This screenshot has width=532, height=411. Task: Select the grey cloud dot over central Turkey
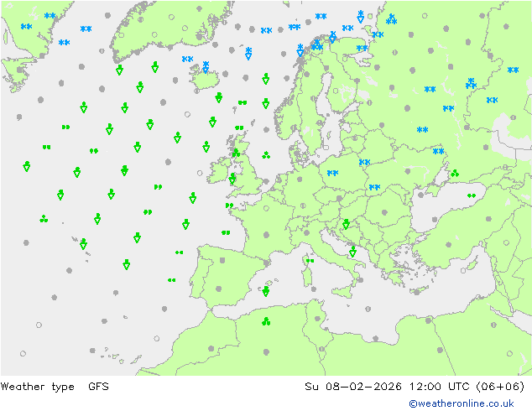[x=449, y=245]
